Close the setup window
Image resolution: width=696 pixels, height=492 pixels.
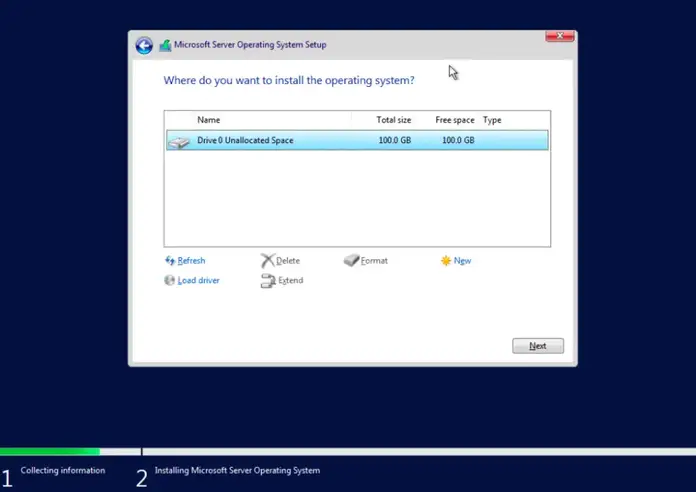tap(560, 36)
